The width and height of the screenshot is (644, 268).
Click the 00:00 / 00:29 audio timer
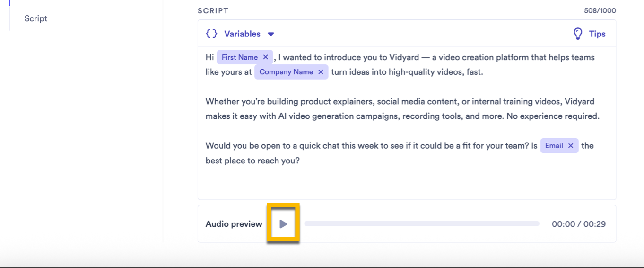578,224
